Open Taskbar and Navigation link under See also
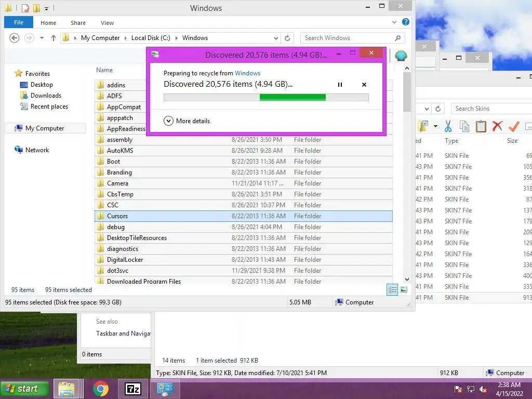This screenshot has width=532, height=399. [123, 334]
